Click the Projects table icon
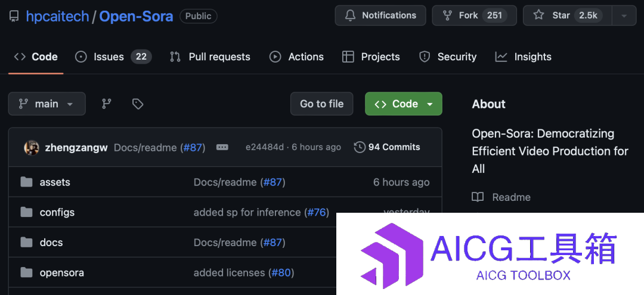Image resolution: width=644 pixels, height=295 pixels. [348, 57]
